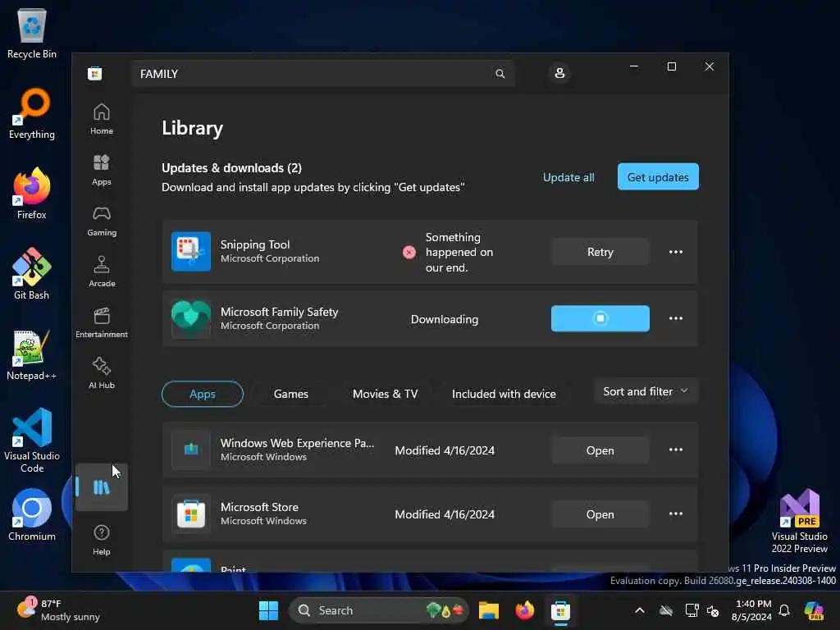Select the Games filter tab

(x=291, y=394)
